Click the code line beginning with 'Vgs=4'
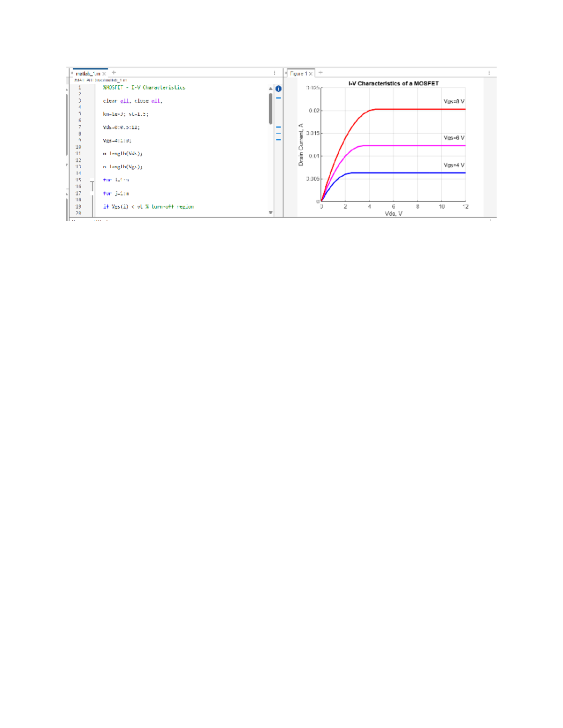 pos(117,140)
